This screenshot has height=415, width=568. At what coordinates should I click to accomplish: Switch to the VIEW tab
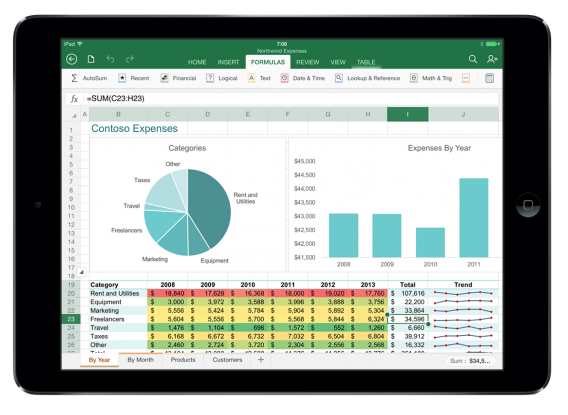coord(338,62)
